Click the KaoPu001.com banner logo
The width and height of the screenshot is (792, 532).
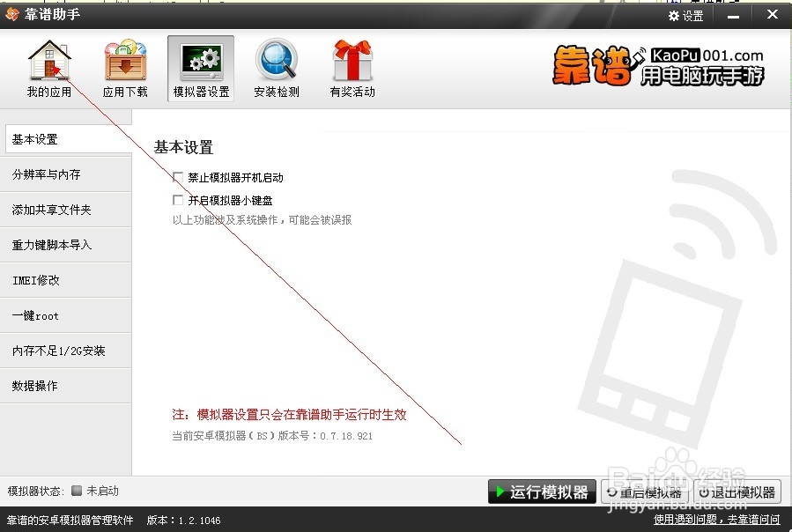tap(658, 66)
